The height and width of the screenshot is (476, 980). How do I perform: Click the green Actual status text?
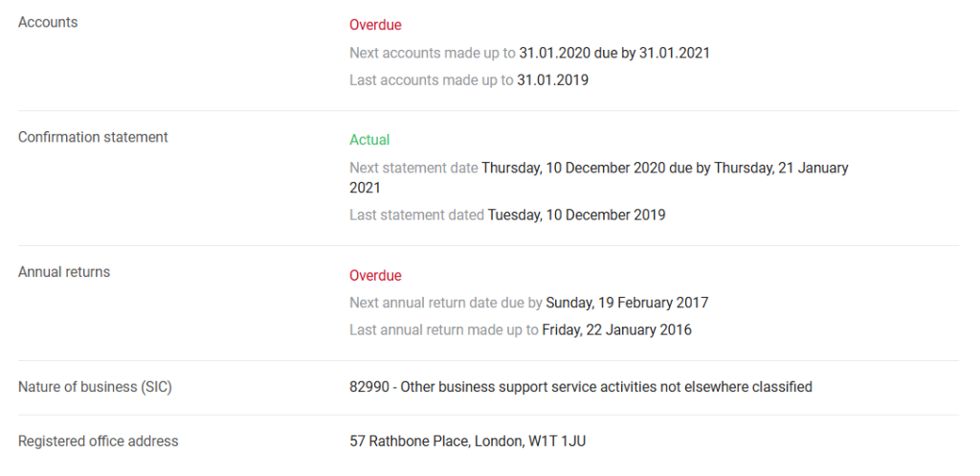pyautogui.click(x=369, y=140)
